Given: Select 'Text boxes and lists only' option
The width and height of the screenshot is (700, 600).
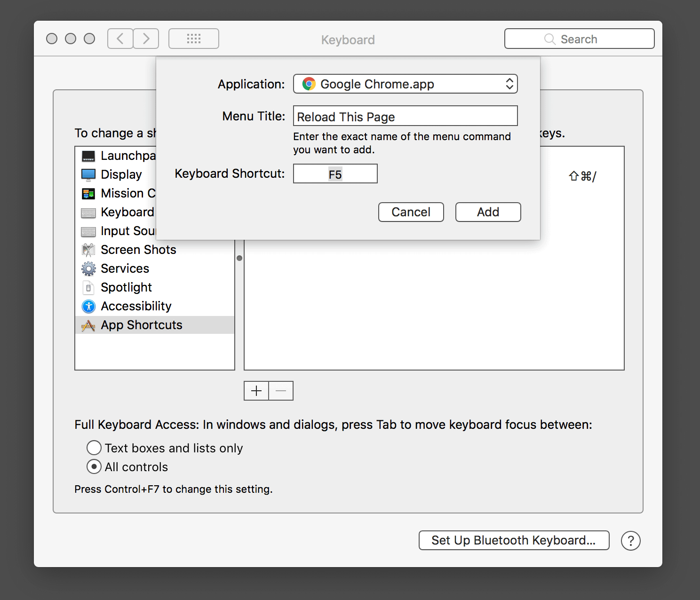Looking at the screenshot, I should click(94, 448).
